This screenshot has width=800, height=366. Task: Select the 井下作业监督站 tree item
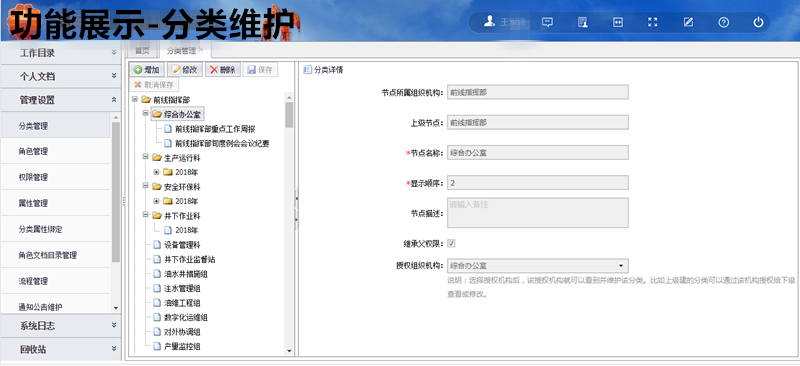tap(184, 259)
